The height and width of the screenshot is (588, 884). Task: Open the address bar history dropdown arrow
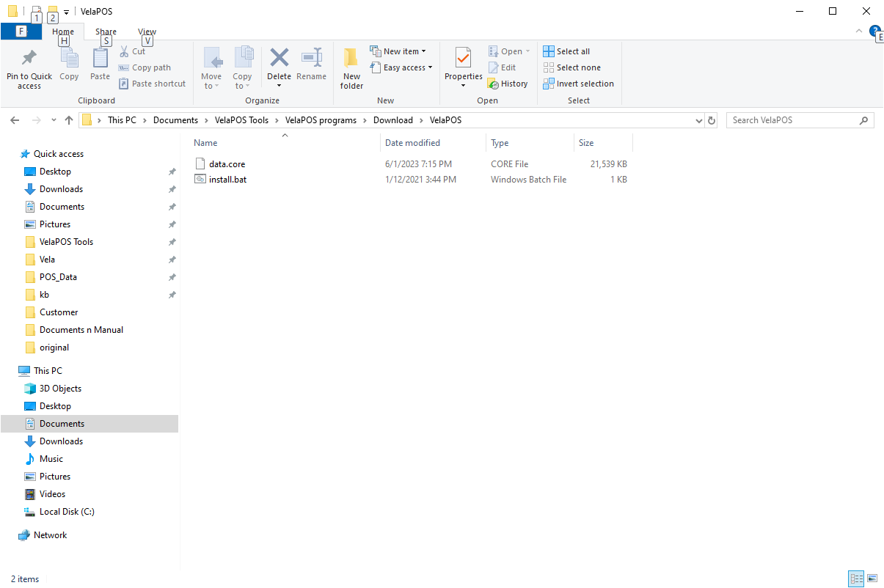(698, 120)
